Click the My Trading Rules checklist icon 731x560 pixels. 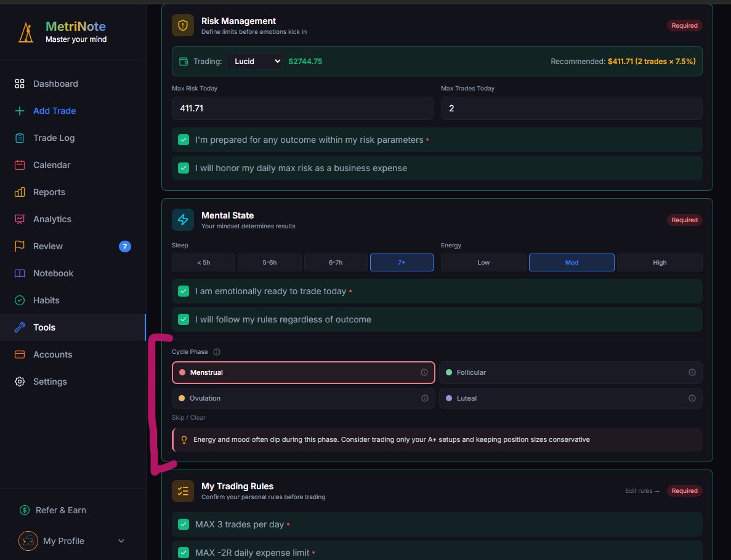click(183, 490)
